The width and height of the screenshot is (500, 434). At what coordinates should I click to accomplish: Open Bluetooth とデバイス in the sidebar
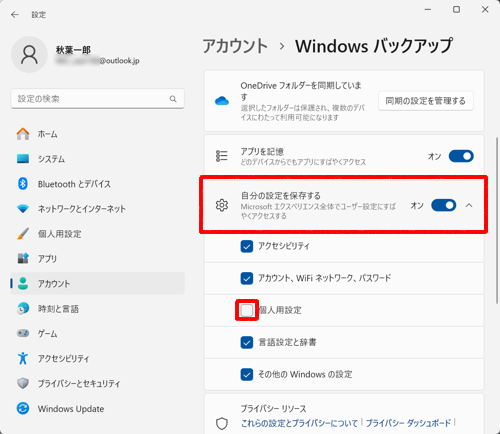point(97,184)
